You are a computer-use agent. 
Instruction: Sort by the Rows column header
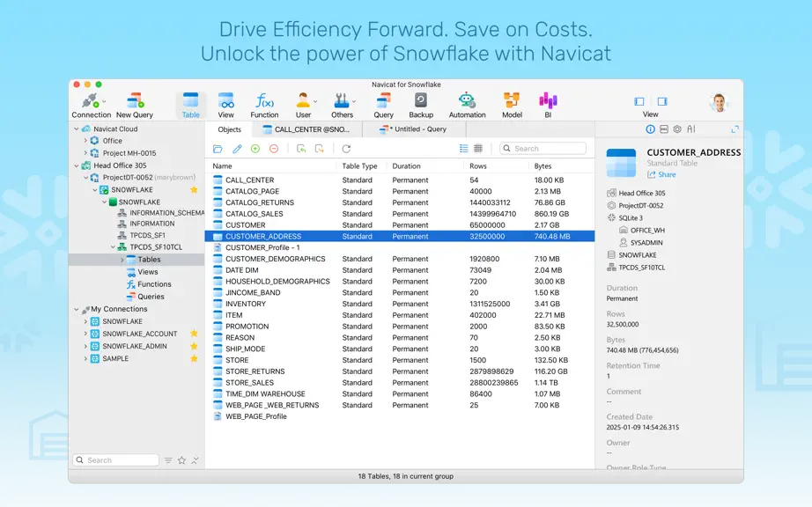pos(478,166)
